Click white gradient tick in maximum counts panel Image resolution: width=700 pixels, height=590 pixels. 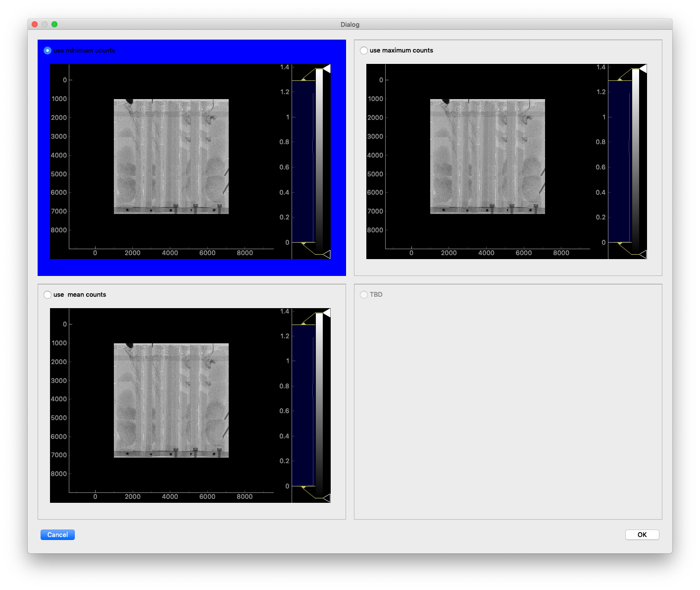pyautogui.click(x=643, y=68)
